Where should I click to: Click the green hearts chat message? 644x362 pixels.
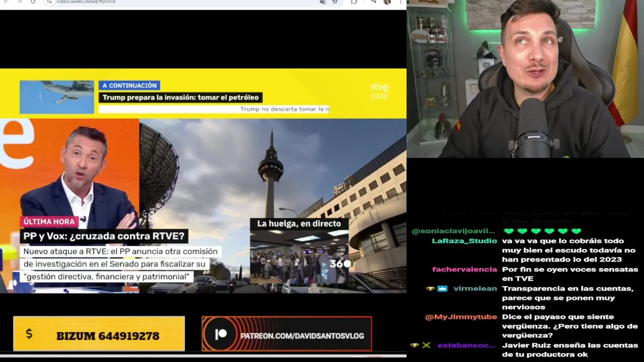[x=542, y=231]
